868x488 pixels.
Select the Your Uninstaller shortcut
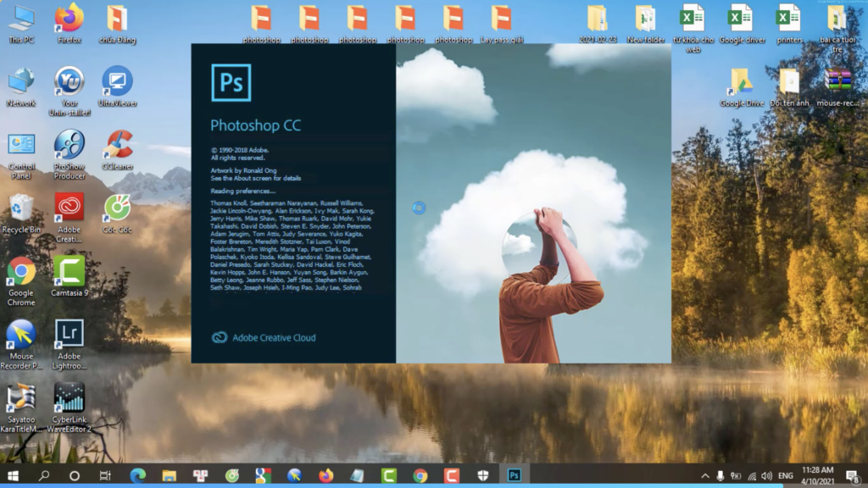tap(70, 91)
